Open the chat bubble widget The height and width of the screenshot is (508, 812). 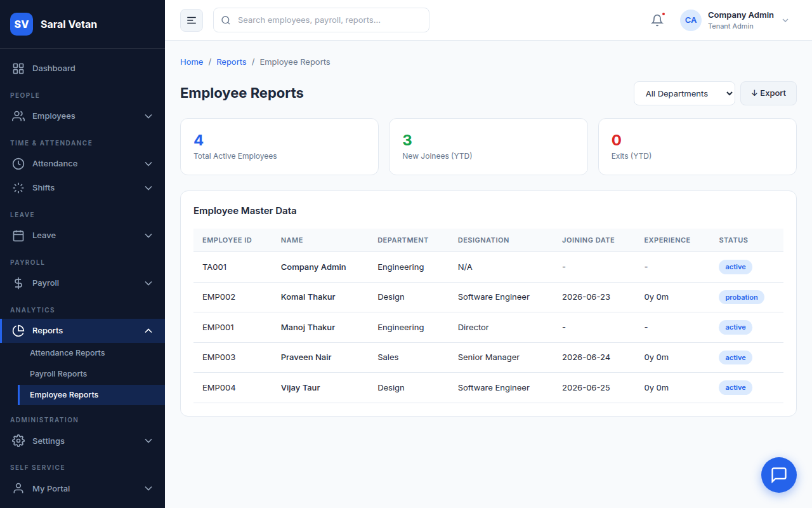(x=779, y=475)
